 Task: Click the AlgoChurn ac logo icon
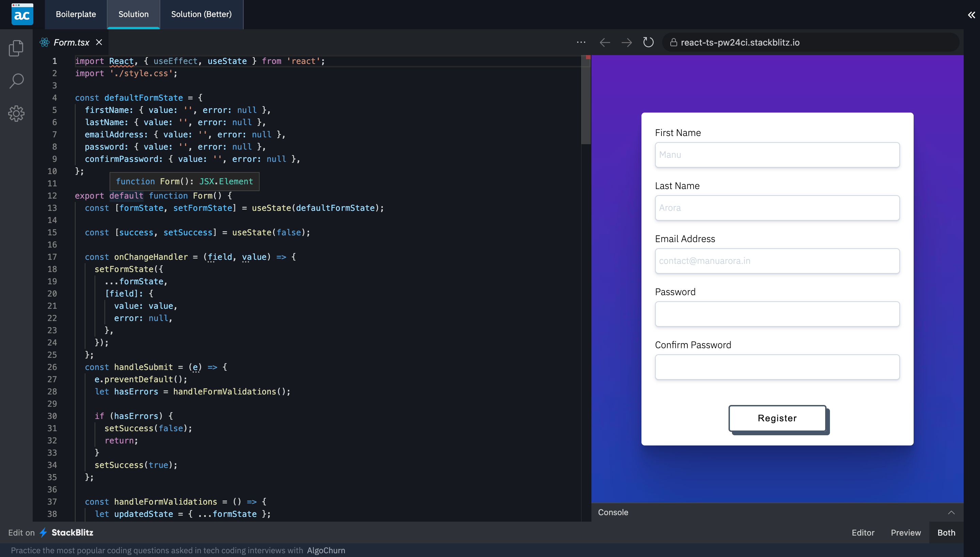click(x=22, y=14)
